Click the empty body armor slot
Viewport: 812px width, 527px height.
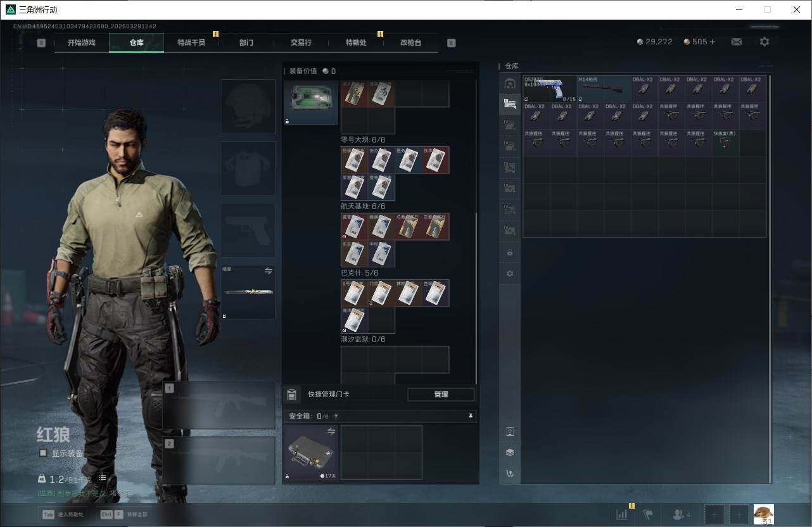click(x=248, y=168)
